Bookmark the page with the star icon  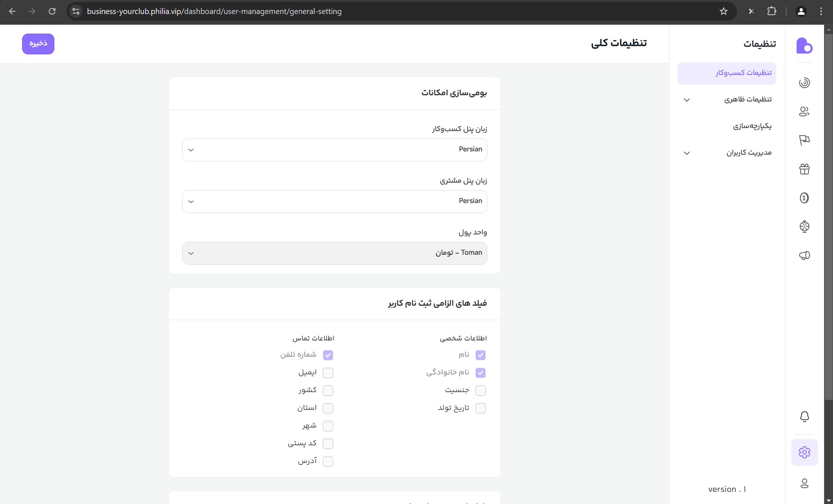(723, 11)
